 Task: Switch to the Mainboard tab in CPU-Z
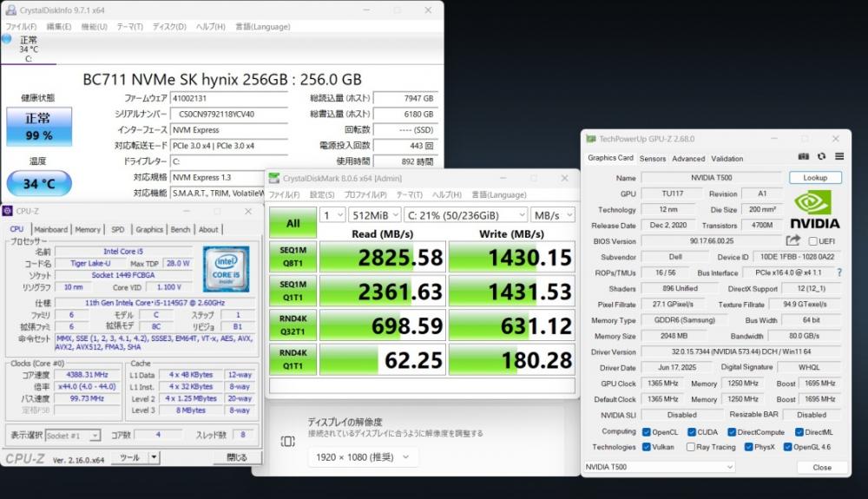tap(51, 229)
